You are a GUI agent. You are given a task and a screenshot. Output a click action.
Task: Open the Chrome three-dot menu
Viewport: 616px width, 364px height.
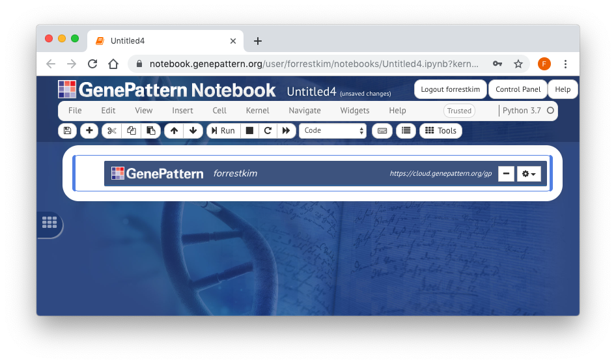pos(565,64)
